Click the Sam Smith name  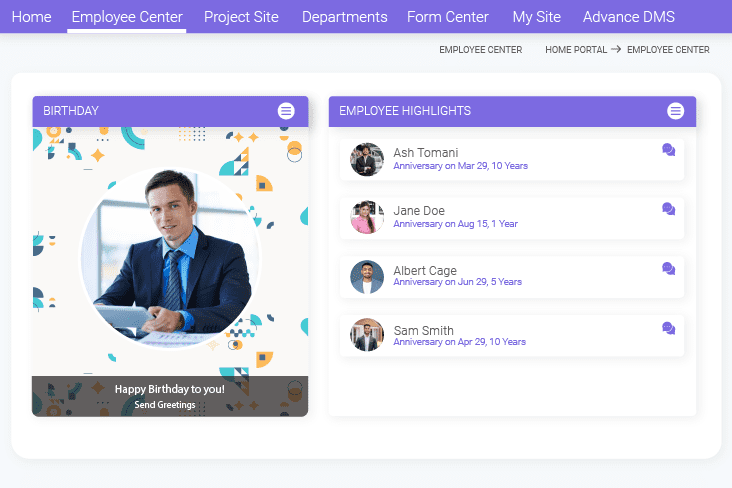tap(423, 330)
